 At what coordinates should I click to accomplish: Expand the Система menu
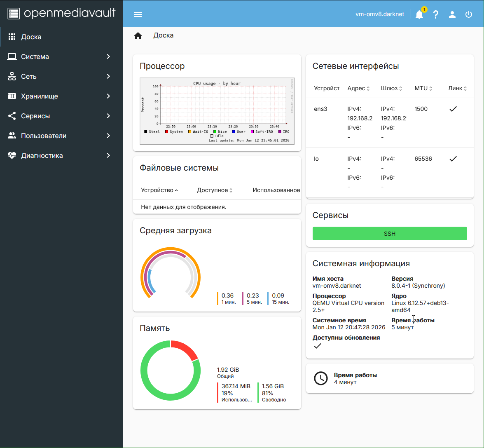35,57
